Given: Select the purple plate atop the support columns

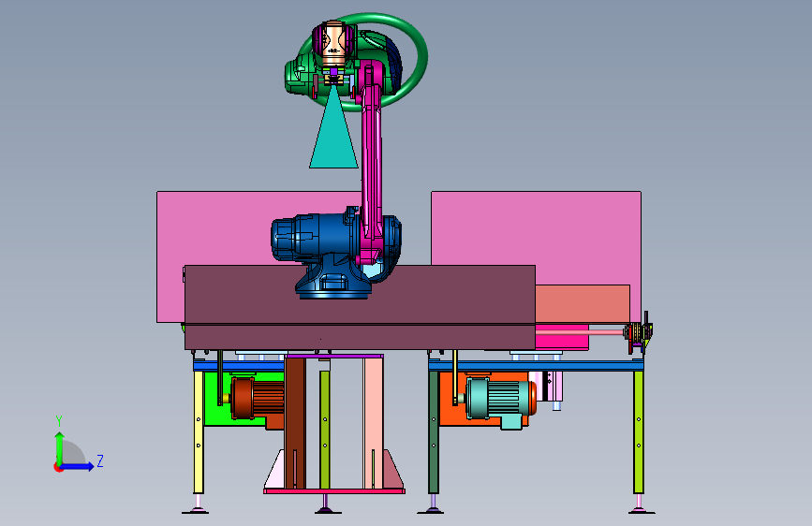Looking at the screenshot, I should click(x=334, y=357).
